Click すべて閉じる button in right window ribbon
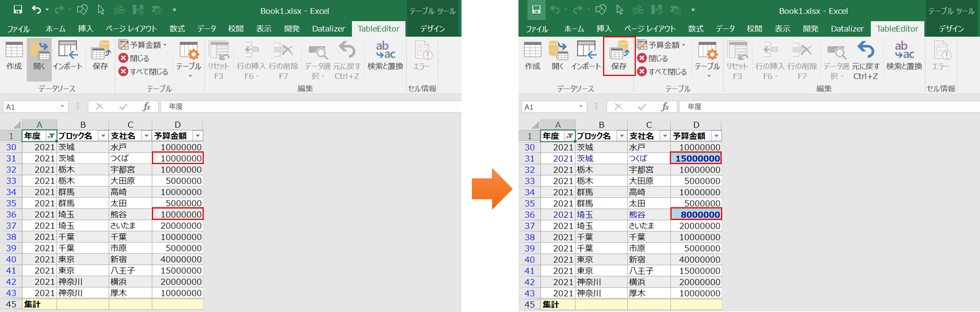 [662, 72]
